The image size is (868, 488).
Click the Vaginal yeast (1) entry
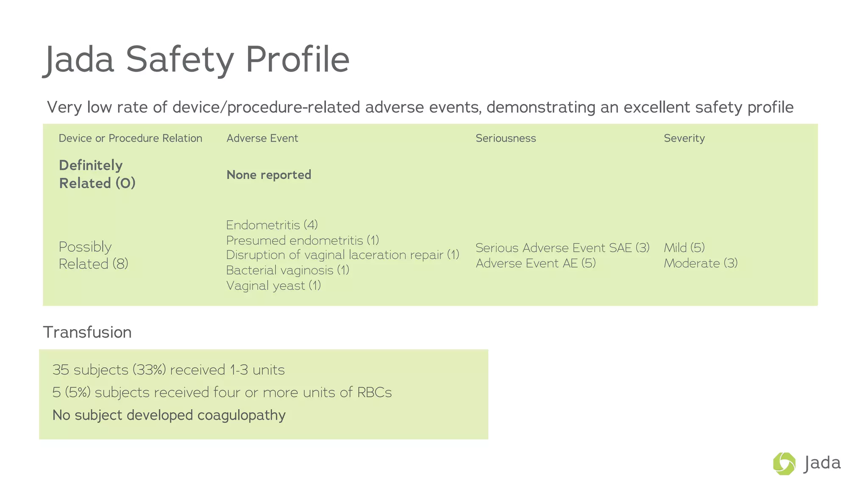(x=273, y=286)
